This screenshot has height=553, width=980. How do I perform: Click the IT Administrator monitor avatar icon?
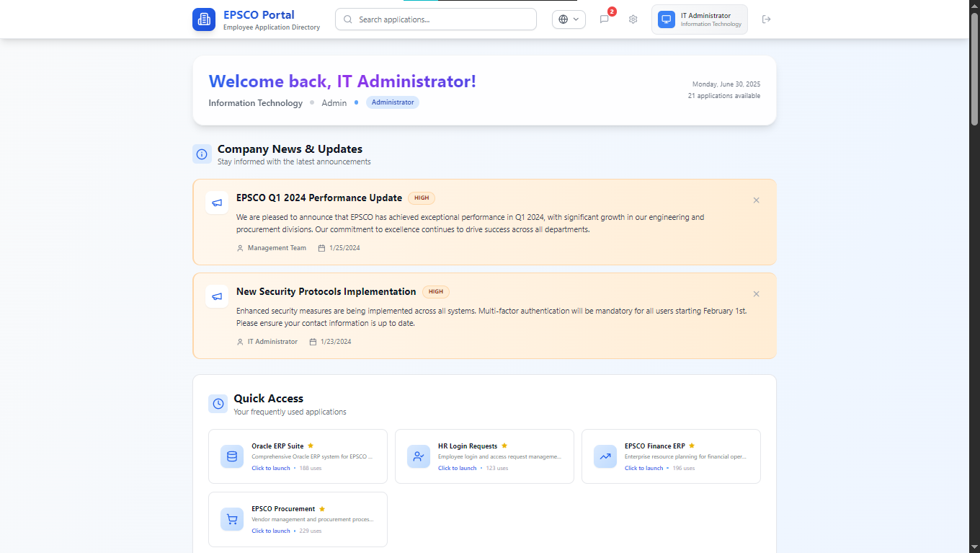667,19
